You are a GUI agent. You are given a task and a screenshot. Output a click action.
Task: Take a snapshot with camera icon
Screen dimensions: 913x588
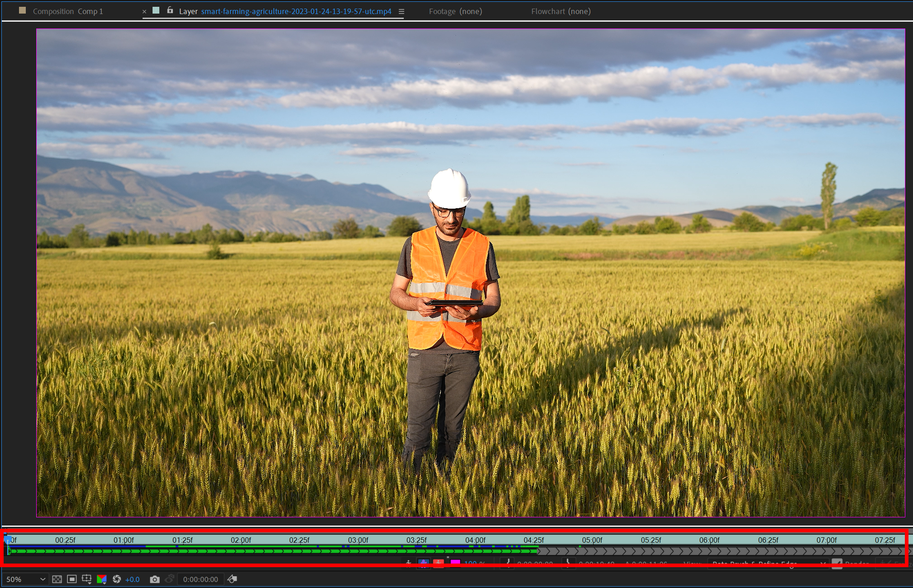(155, 579)
